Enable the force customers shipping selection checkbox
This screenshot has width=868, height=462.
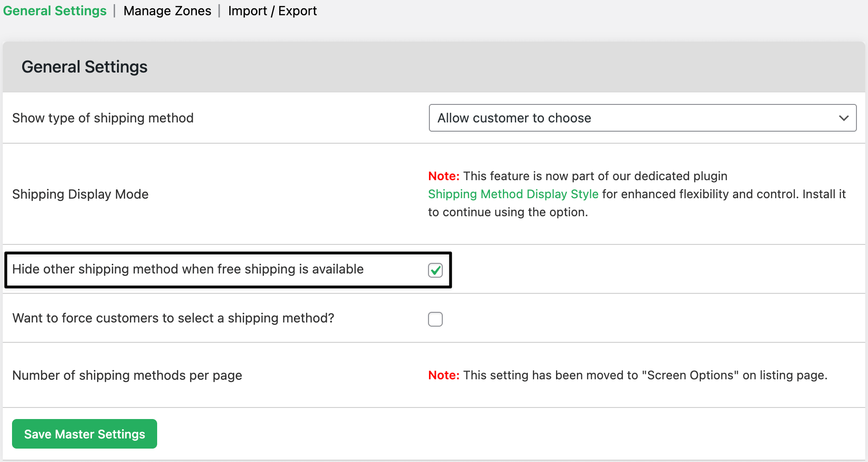pos(435,319)
